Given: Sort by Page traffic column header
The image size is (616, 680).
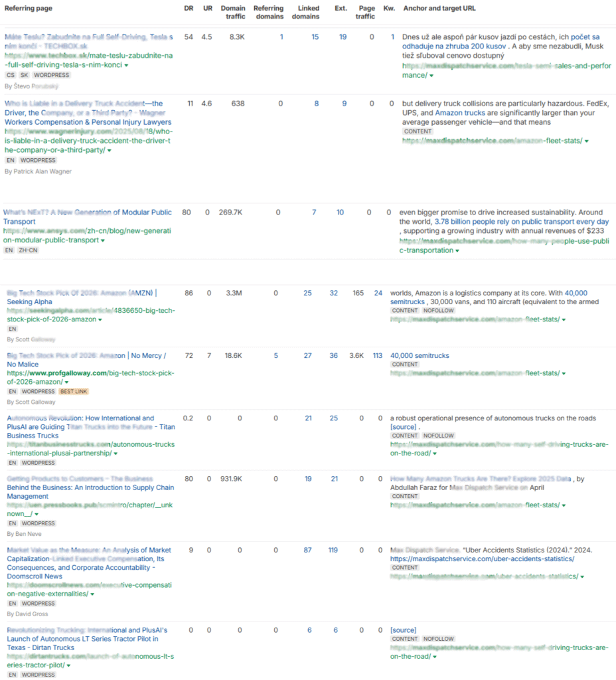Looking at the screenshot, I should (x=366, y=12).
